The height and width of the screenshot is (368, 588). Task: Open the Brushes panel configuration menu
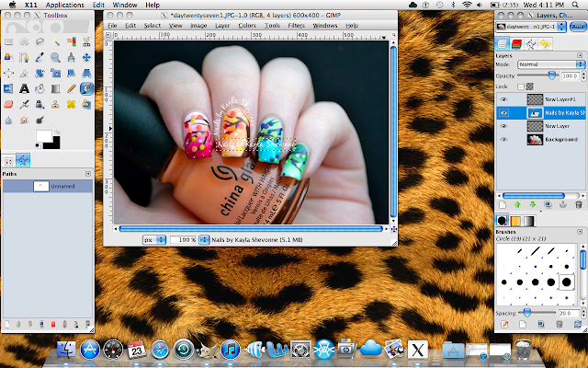tap(580, 232)
